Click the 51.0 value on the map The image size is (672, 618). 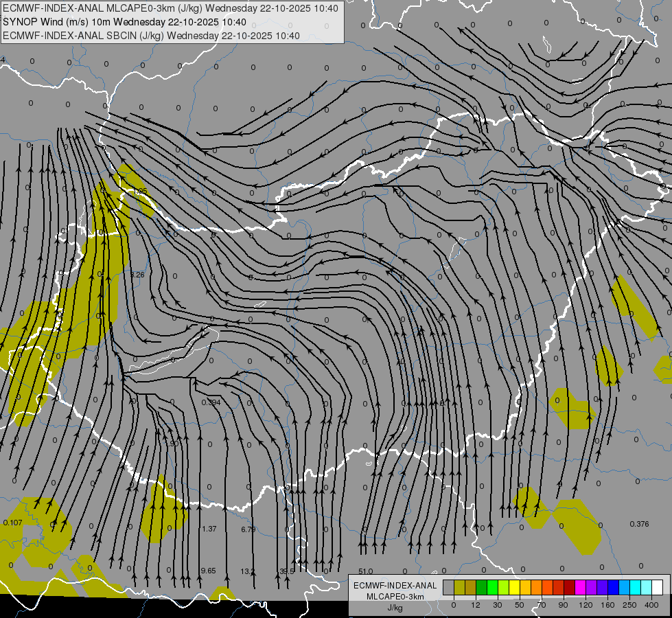(x=366, y=571)
